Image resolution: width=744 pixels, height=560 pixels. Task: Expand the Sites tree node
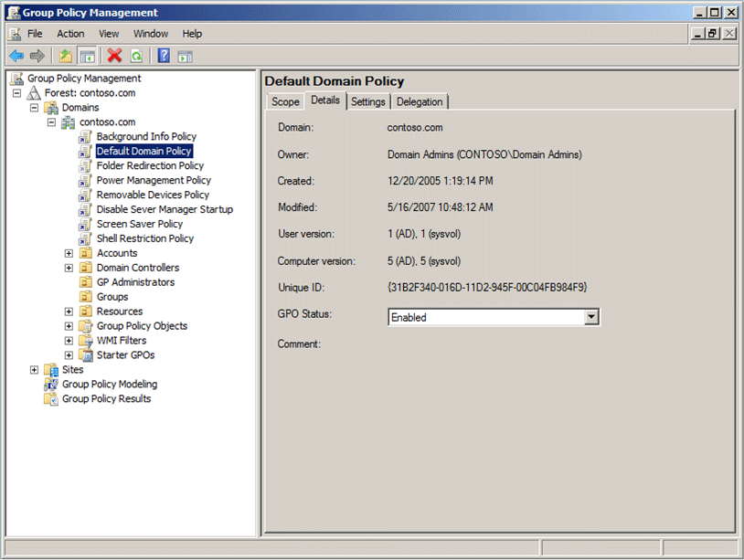[35, 370]
